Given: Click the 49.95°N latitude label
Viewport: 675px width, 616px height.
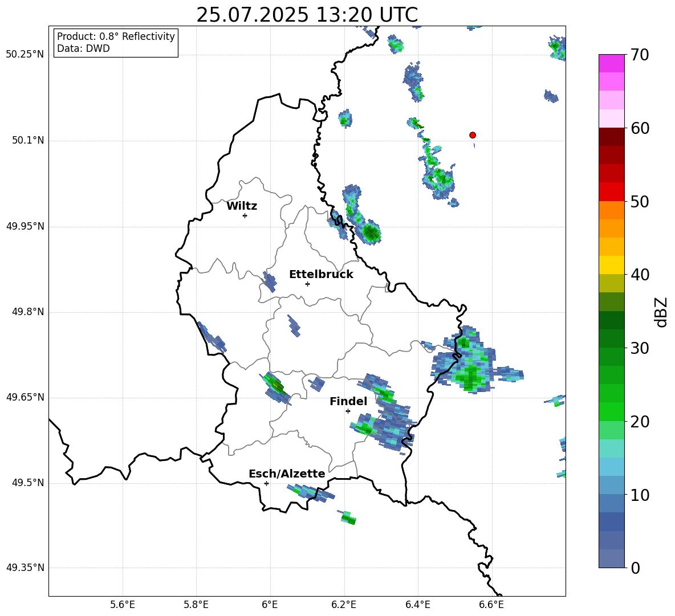Looking at the screenshot, I should 25,226.
